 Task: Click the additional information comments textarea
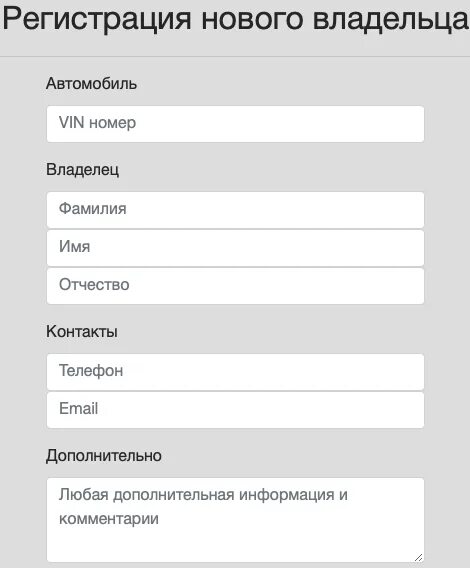[x=235, y=520]
